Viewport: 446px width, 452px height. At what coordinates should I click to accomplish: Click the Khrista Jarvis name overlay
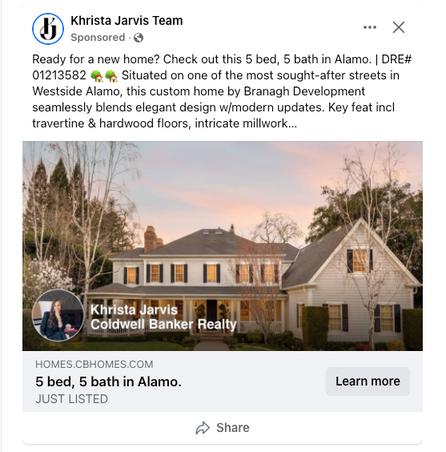[x=134, y=310]
